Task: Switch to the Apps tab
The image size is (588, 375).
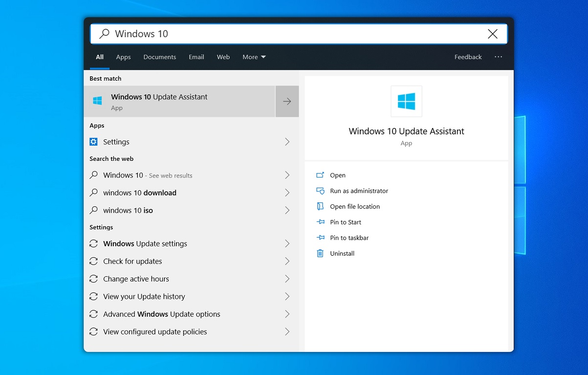Action: [x=123, y=57]
